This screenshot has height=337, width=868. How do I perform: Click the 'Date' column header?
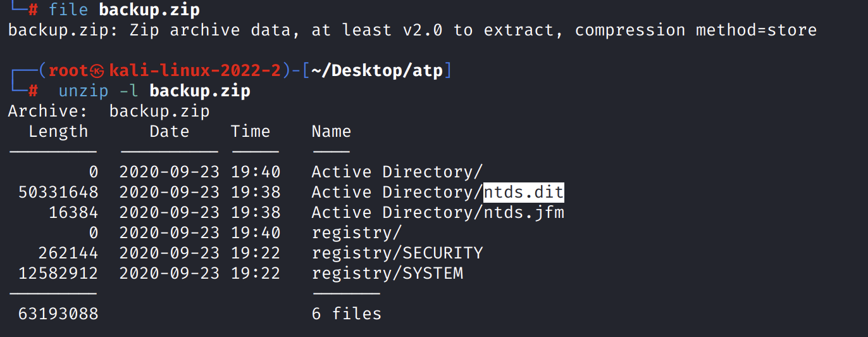[x=169, y=132]
